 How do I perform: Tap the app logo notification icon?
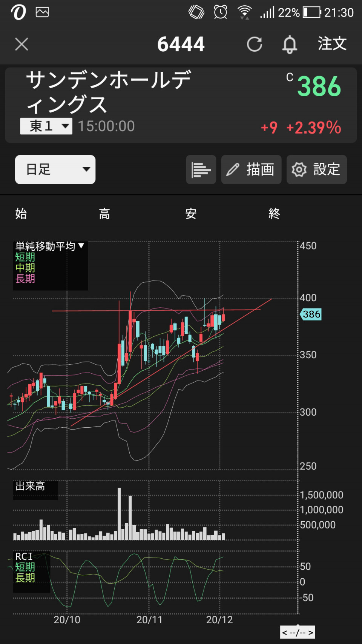click(x=18, y=12)
